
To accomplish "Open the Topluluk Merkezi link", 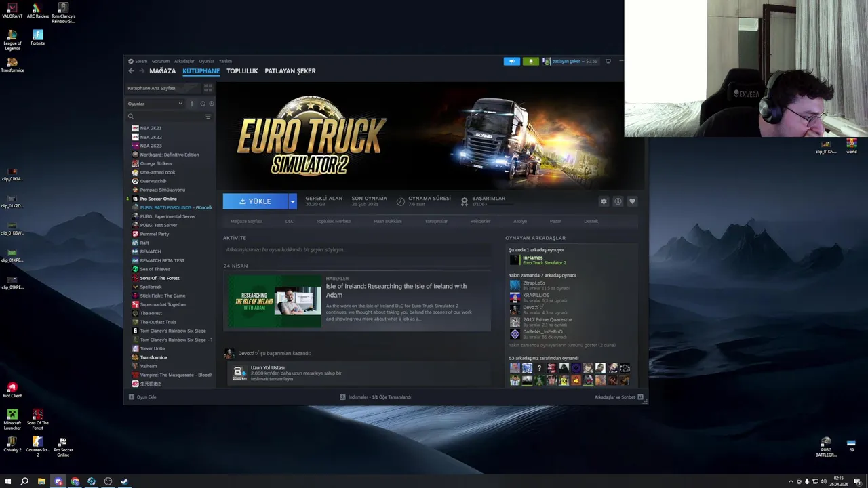I will pos(334,221).
